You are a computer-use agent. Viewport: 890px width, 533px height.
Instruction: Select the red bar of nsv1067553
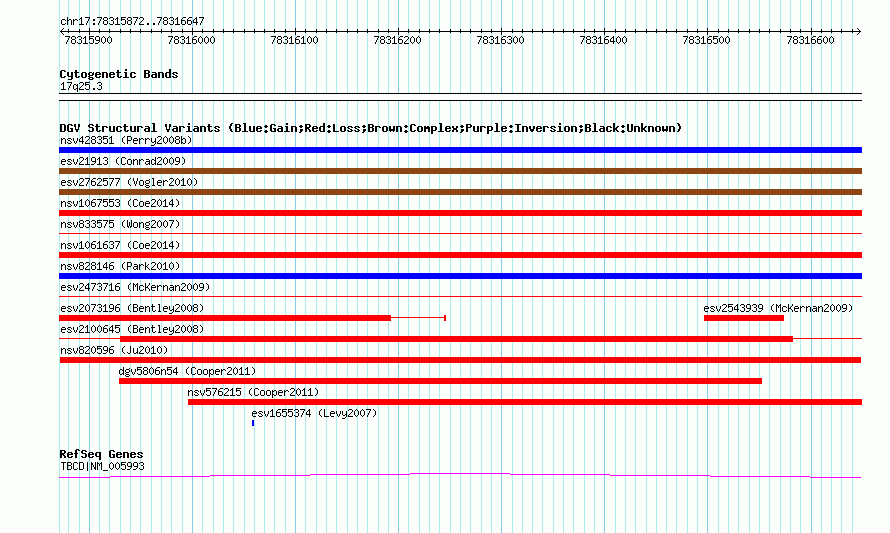coord(460,213)
